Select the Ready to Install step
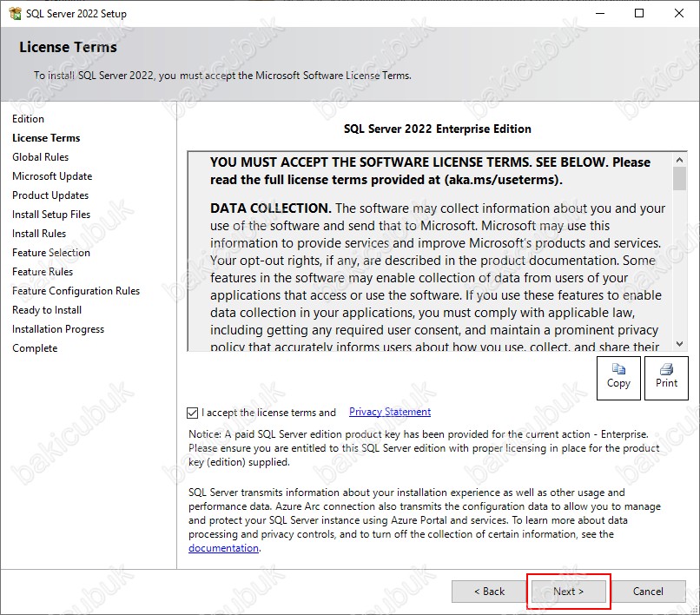This screenshot has height=615, width=700. [x=47, y=310]
